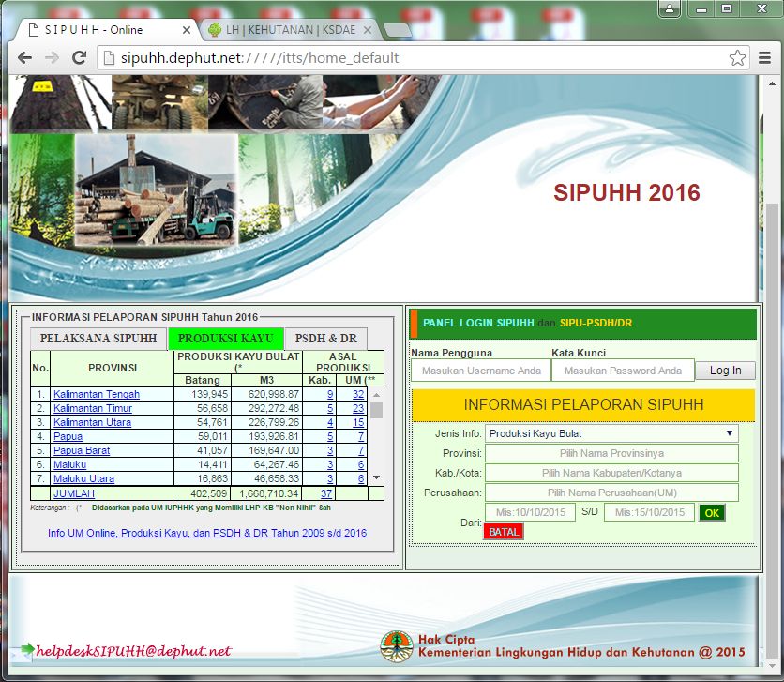Click the Kementerian Lingkungan Hidup logo
Image resolution: width=784 pixels, height=682 pixels.
(397, 646)
